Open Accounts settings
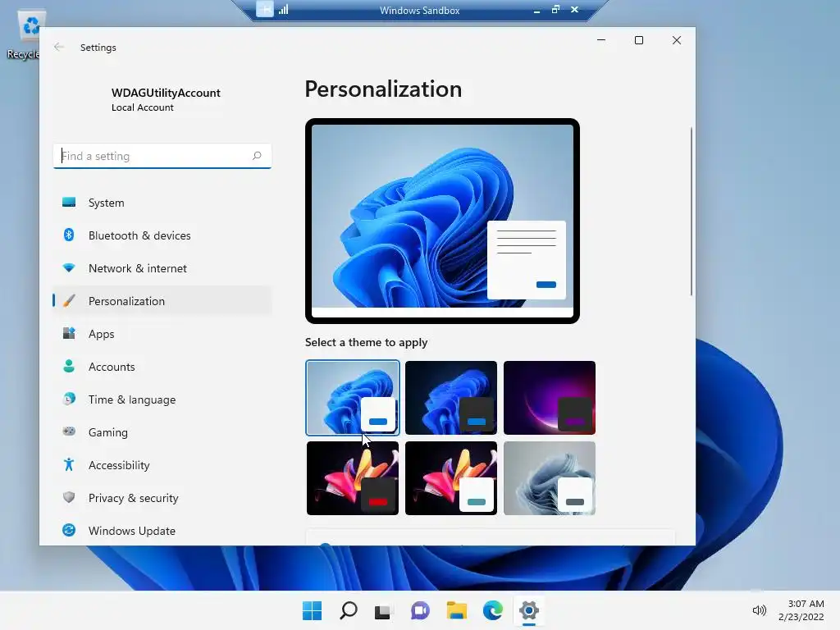Image resolution: width=840 pixels, height=630 pixels. pyautogui.click(x=162, y=367)
